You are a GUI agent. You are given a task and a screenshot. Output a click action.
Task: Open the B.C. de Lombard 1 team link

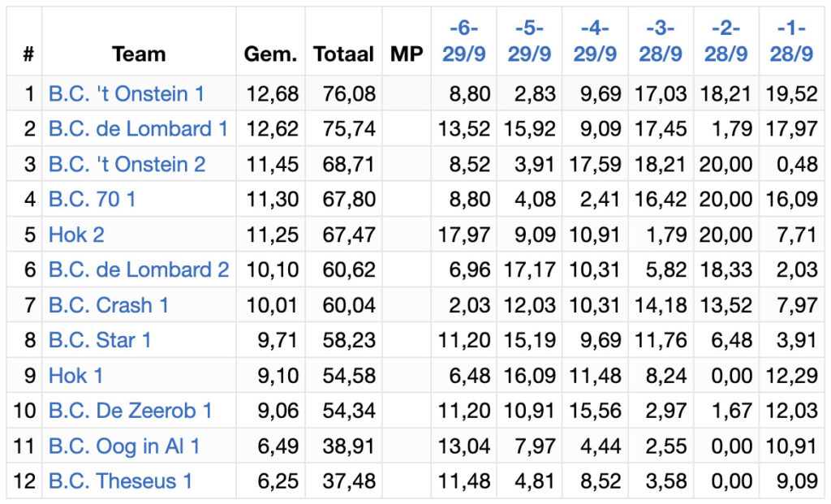[138, 129]
